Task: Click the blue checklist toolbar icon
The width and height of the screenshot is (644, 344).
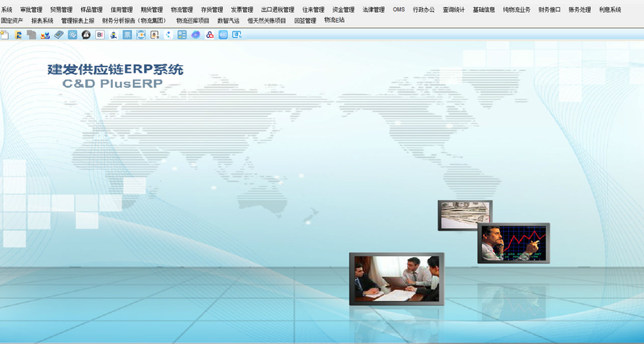Action: point(182,35)
